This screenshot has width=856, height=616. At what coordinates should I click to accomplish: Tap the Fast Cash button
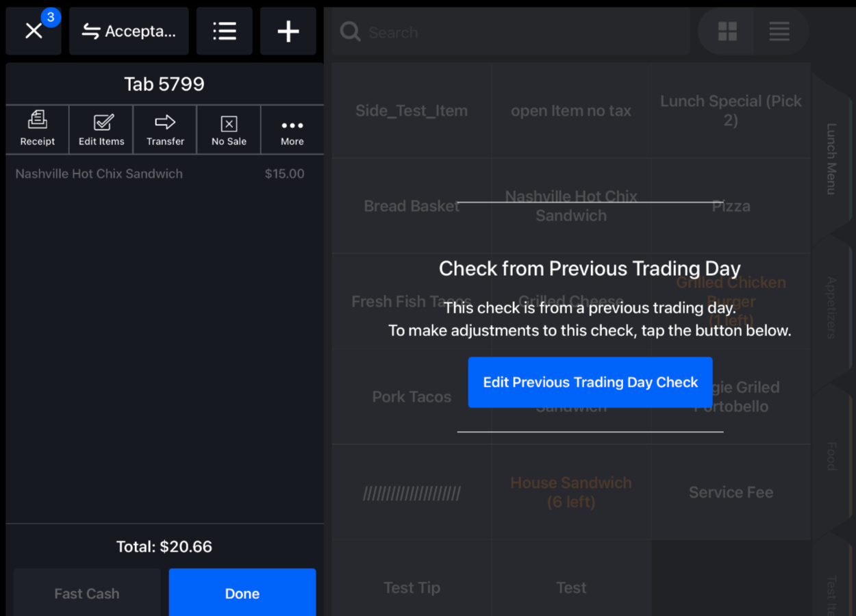[x=86, y=593]
